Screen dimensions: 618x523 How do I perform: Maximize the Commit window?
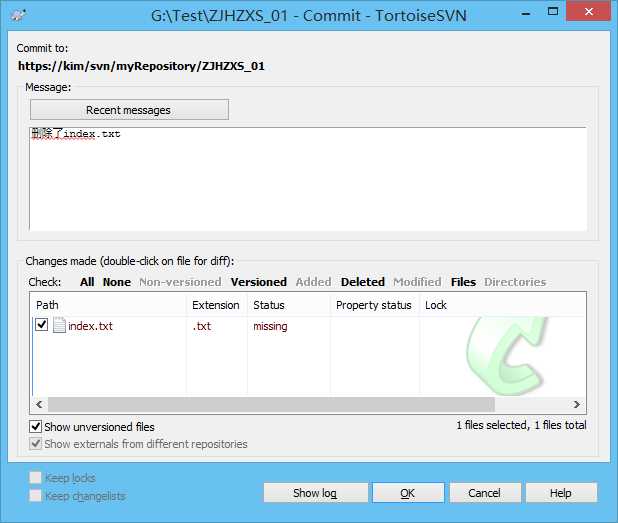(553, 12)
